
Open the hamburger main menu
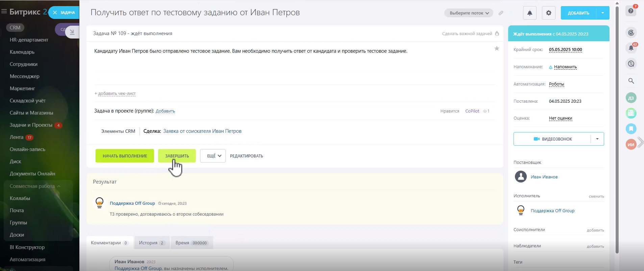coord(4,12)
